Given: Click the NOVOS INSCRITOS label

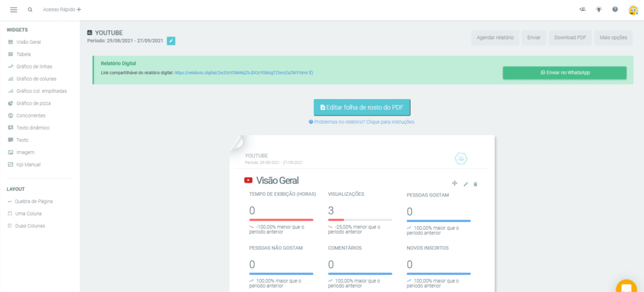Looking at the screenshot, I should 428,247.
